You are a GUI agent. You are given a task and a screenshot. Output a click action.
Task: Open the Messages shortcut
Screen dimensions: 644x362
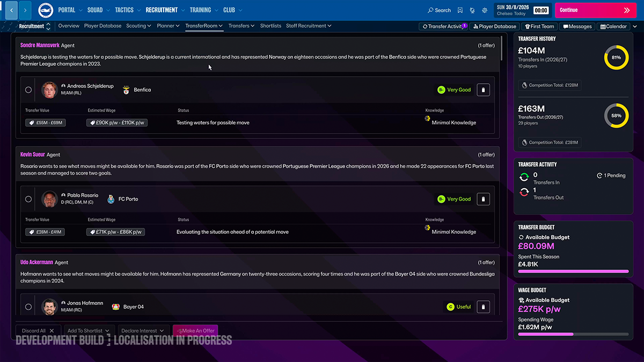click(577, 26)
